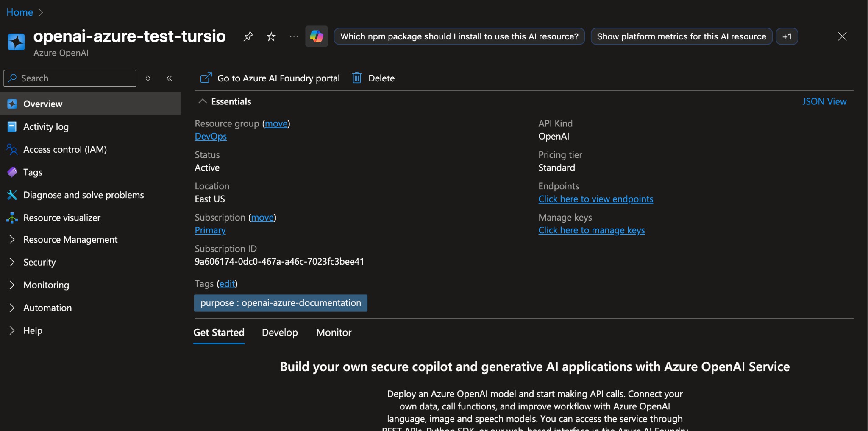868x431 pixels.
Task: Open Azure AI Foundry portal
Action: (269, 78)
